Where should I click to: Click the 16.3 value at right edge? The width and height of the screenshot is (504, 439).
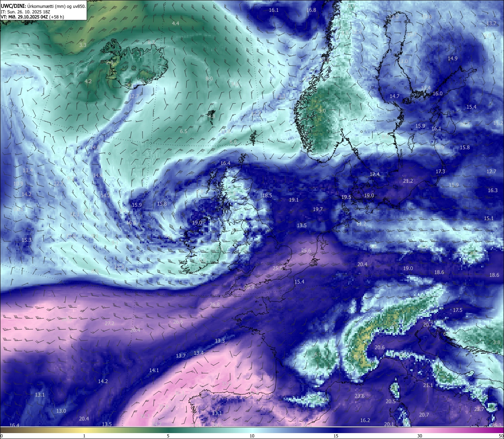point(493,191)
